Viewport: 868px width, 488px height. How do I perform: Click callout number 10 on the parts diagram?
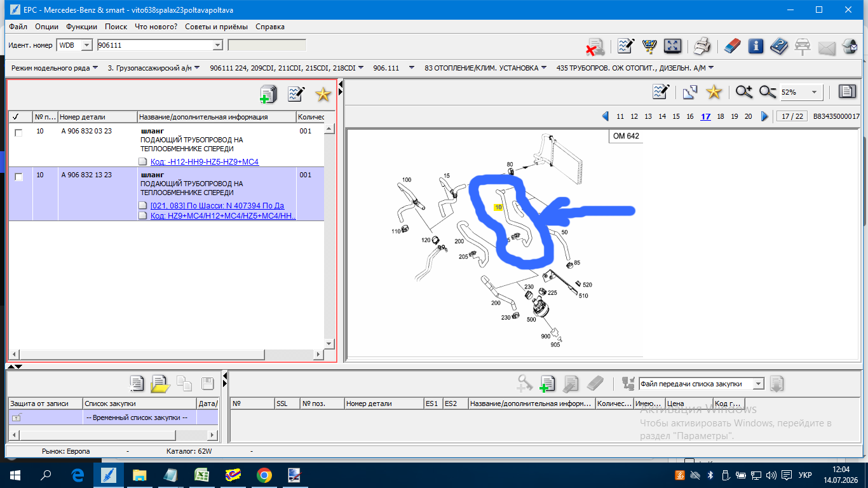tap(498, 207)
